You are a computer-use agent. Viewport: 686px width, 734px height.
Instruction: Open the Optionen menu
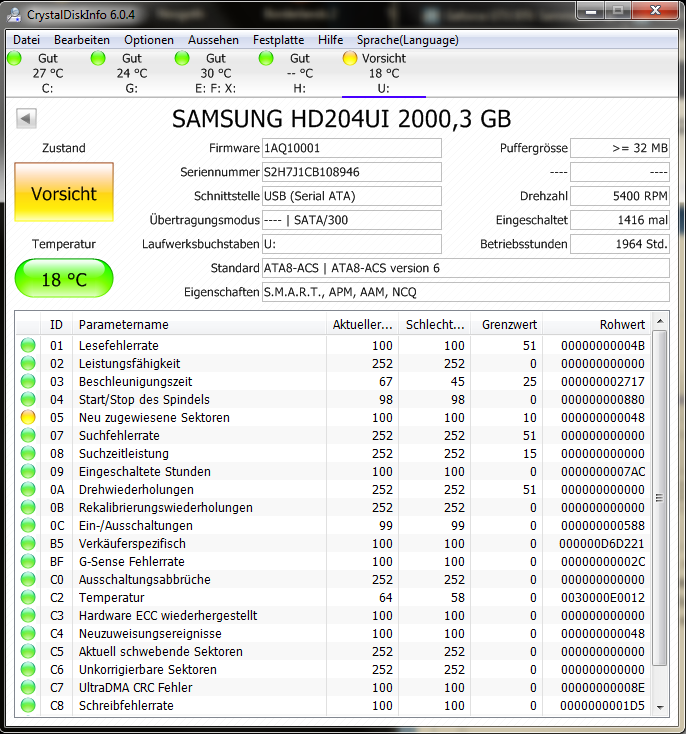[x=149, y=40]
